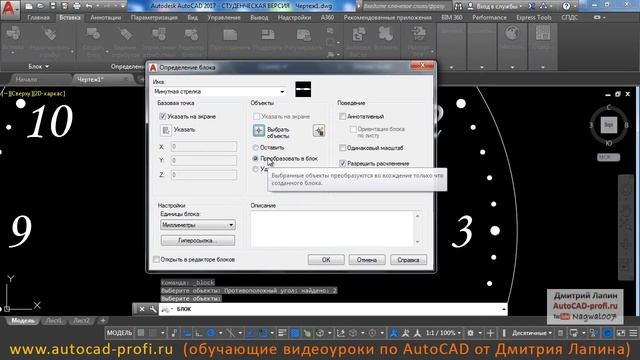Viewport: 640px width, 360px height.
Task: Click the Open file quick-access icon
Action: [x=40, y=6]
